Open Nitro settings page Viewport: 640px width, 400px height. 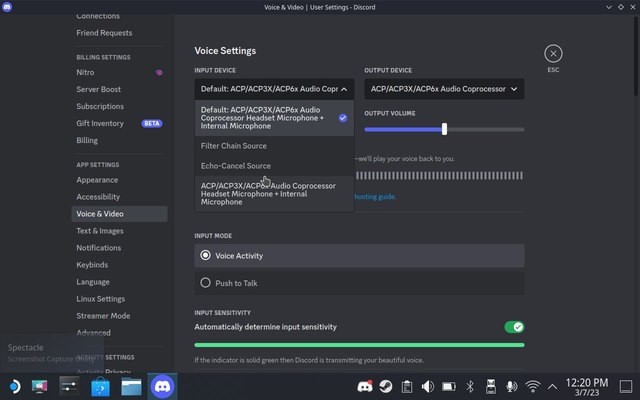119,72
